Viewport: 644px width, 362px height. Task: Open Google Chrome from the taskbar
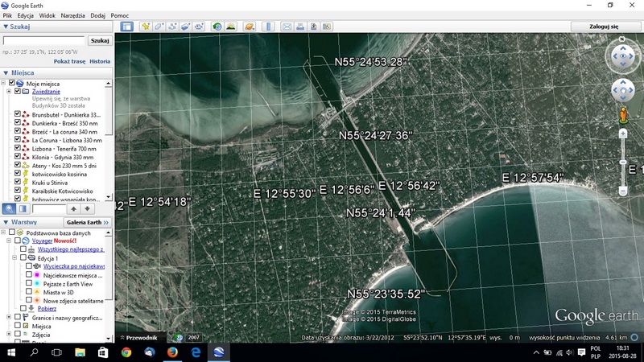pos(126,352)
